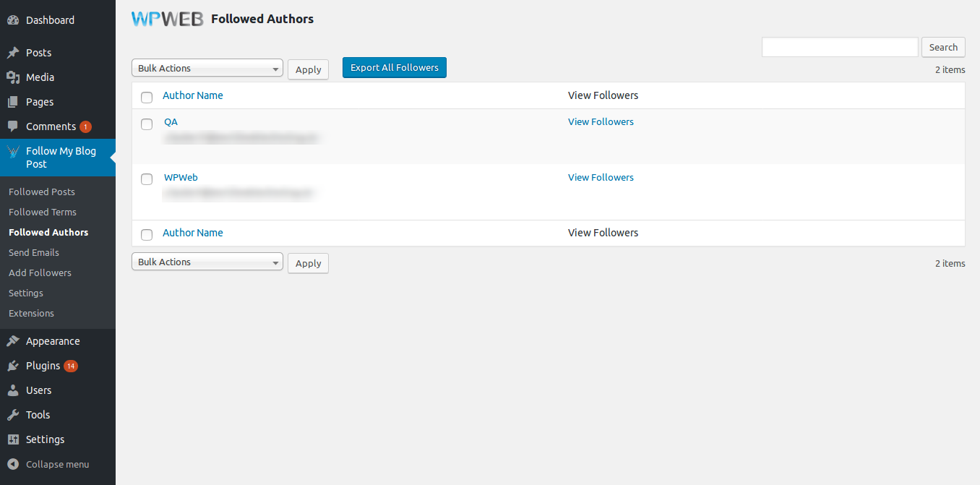Viewport: 980px width, 485px height.
Task: Click the Comments speech bubble icon
Action: point(13,126)
